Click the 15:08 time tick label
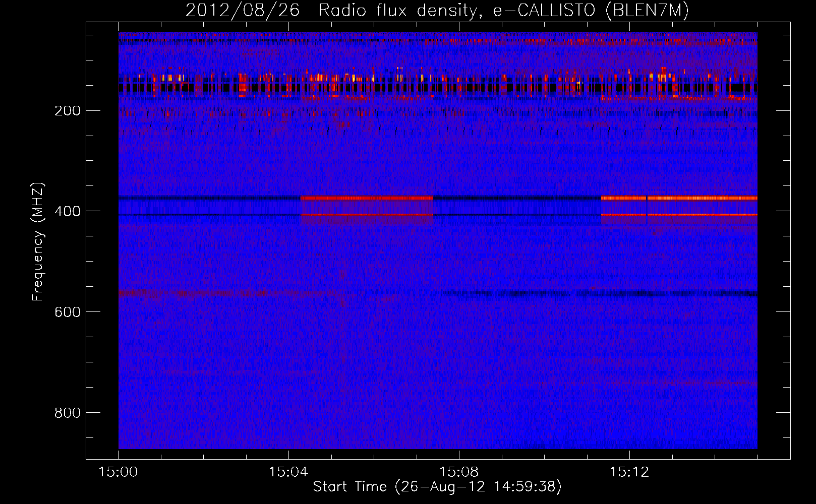The height and width of the screenshot is (504, 816). (x=459, y=472)
